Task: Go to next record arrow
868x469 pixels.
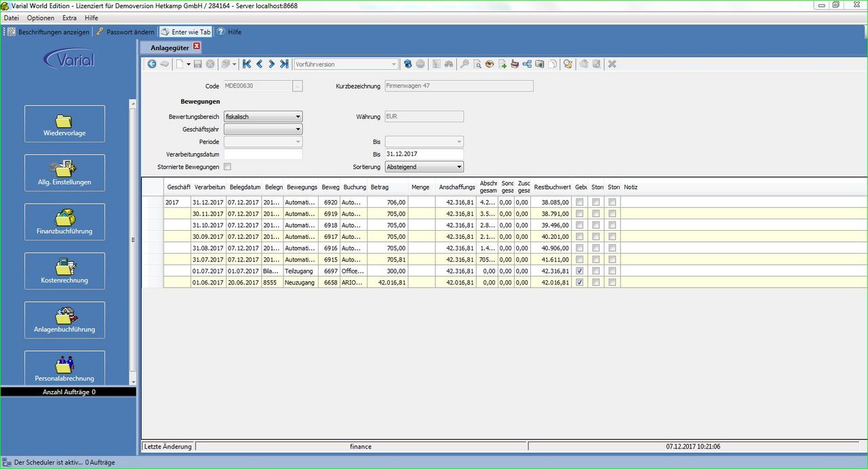Action: pos(271,64)
